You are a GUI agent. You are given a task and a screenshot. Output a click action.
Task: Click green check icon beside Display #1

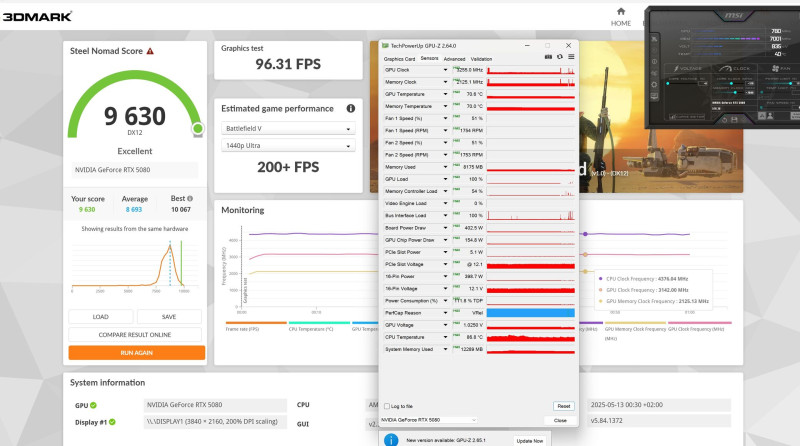[x=112, y=422]
